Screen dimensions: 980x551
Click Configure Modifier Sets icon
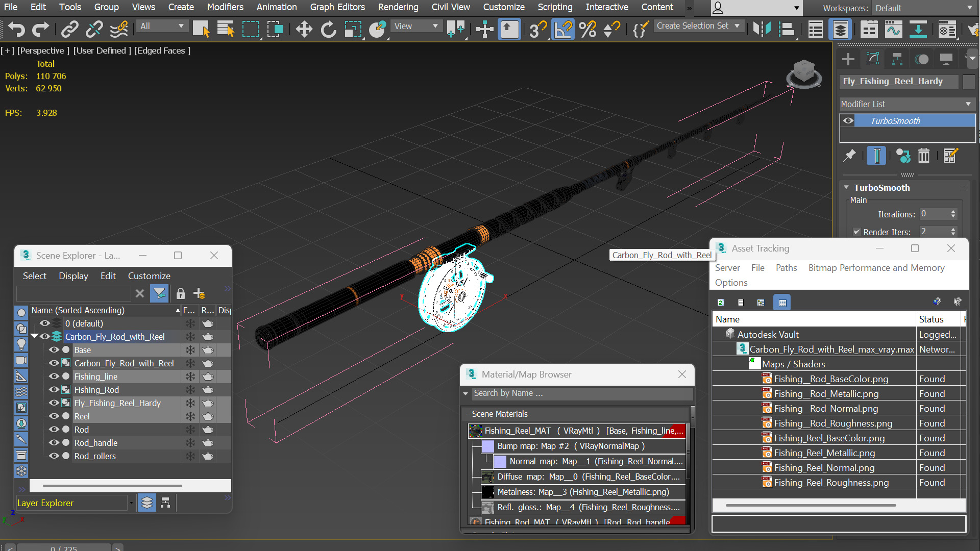(x=950, y=156)
